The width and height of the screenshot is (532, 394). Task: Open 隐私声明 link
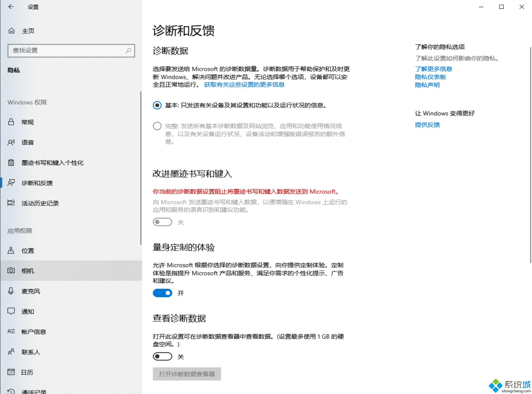point(427,85)
